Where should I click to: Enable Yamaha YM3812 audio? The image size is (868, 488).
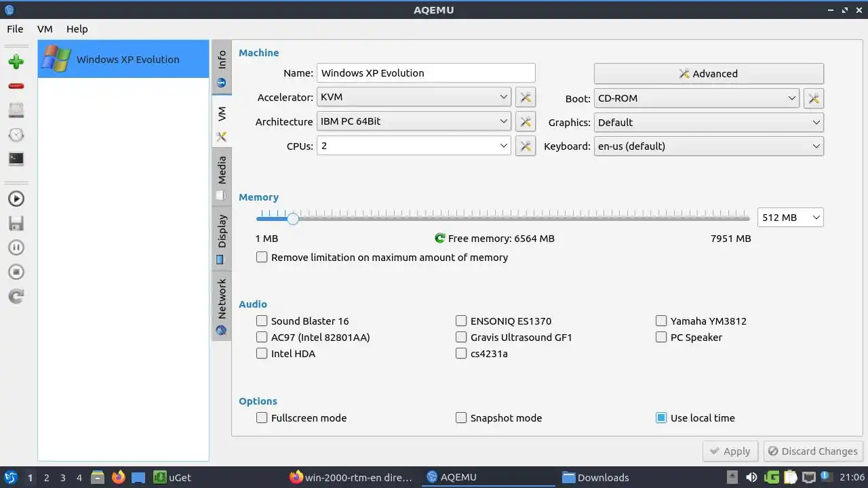[701, 321]
